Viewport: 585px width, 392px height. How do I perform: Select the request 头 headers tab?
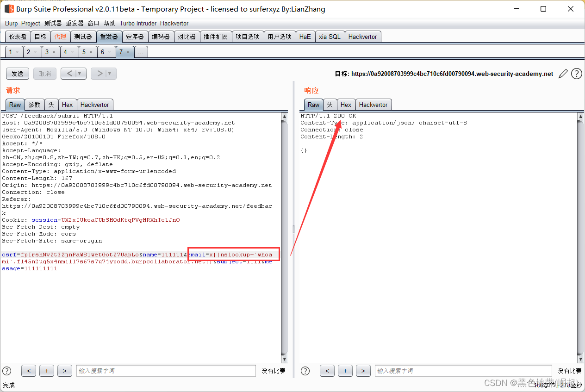click(x=51, y=105)
